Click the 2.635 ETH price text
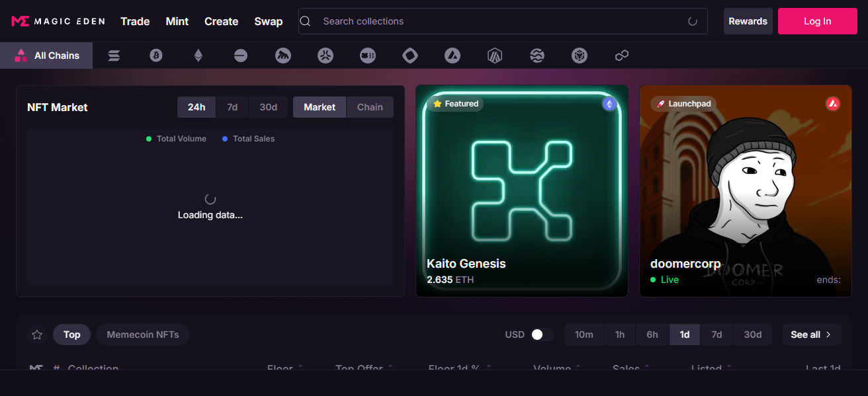868x396 pixels. pyautogui.click(x=451, y=280)
